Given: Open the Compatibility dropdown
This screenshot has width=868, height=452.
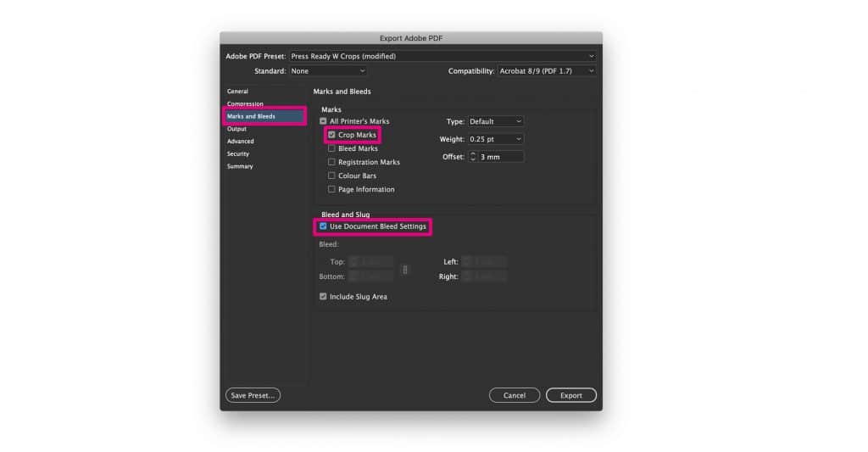Looking at the screenshot, I should (x=546, y=71).
